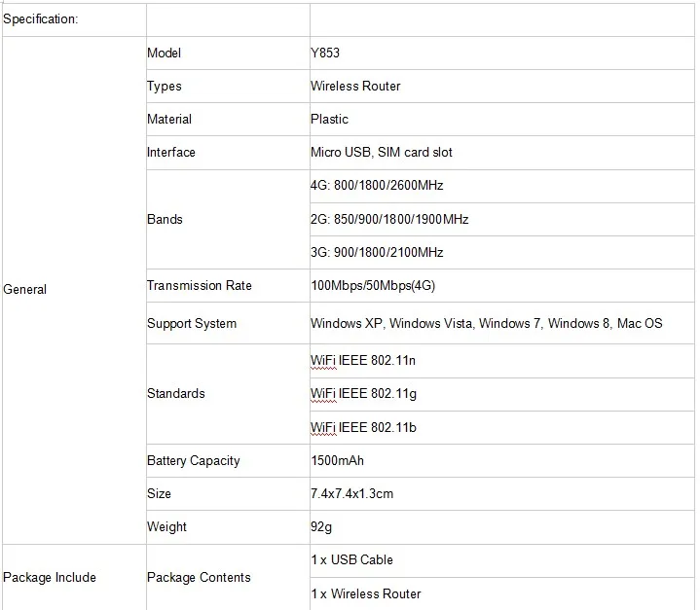Click the 1 x USB Cable entry
The height and width of the screenshot is (610, 700).
pos(351,559)
